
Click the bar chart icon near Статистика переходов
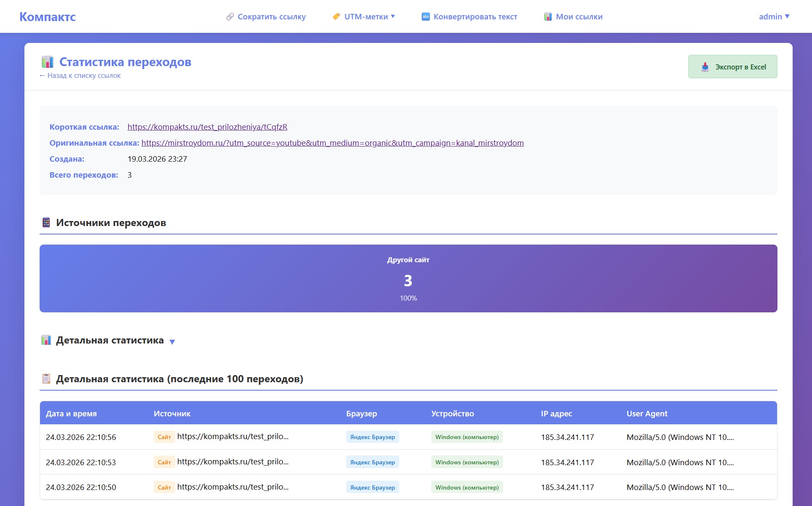(48, 62)
